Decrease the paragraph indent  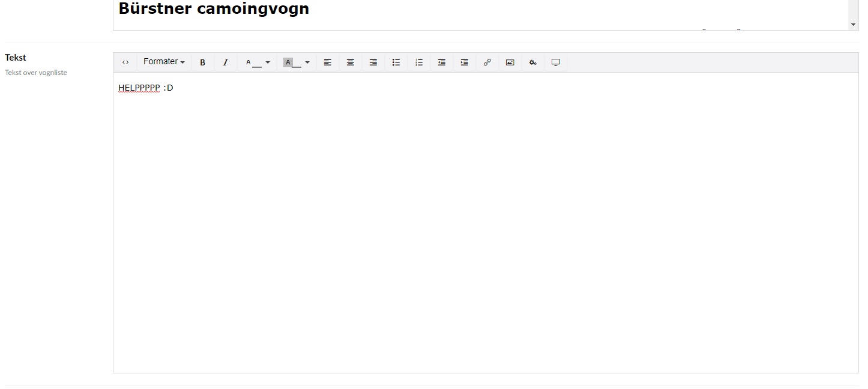click(442, 62)
